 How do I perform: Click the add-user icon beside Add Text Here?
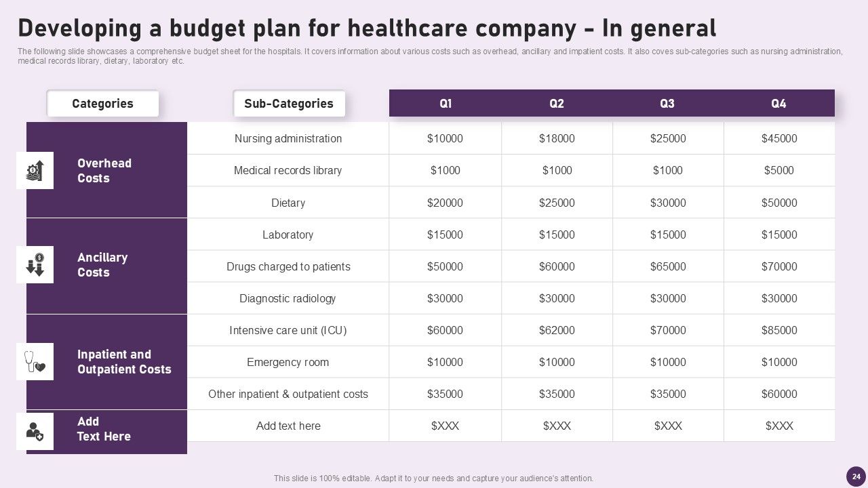point(35,431)
